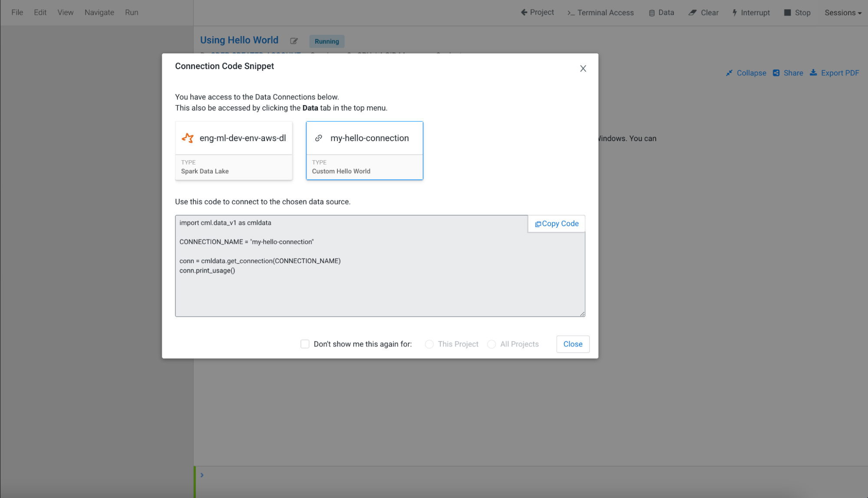Click the Export PDF download icon
The width and height of the screenshot is (868, 498).
coord(813,73)
